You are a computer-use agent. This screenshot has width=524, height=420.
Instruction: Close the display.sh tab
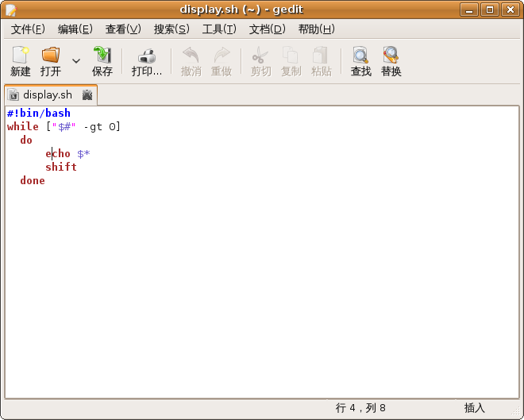point(87,95)
